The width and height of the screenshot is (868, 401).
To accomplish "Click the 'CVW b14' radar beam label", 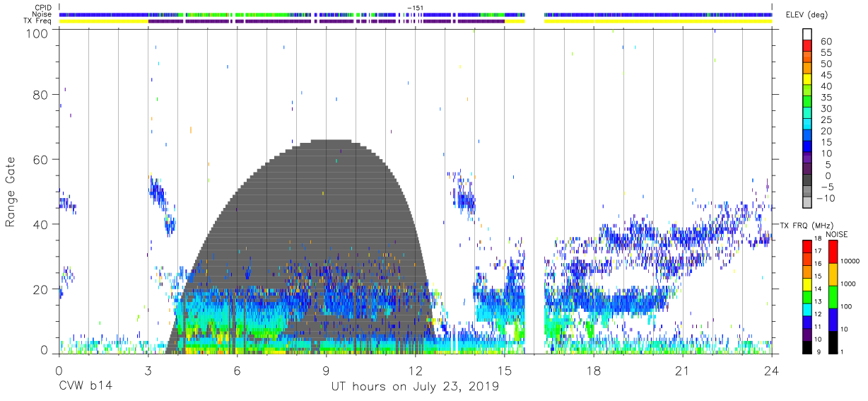I will [x=85, y=386].
